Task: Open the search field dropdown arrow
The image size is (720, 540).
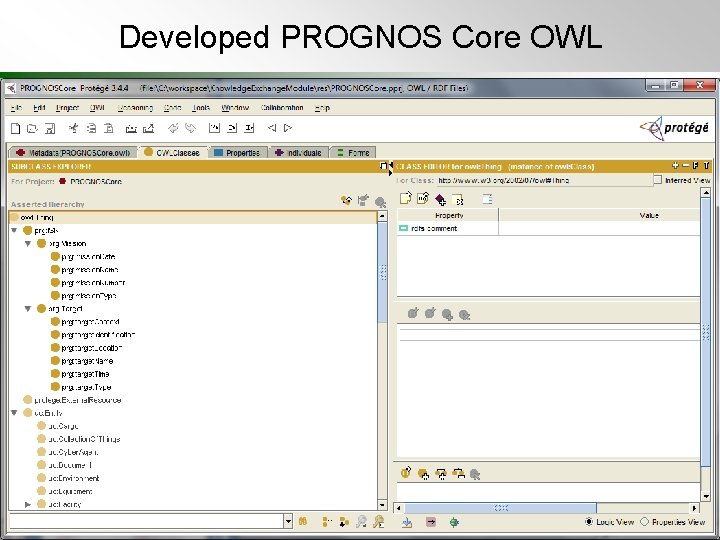Action: 288,521
